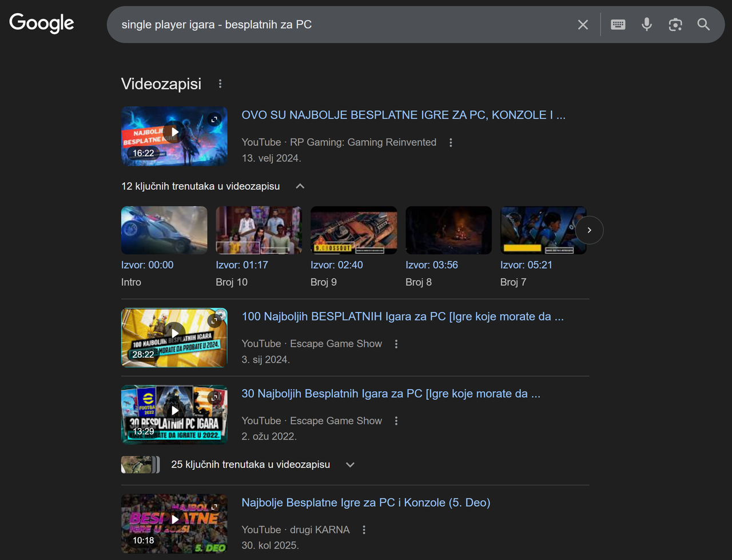Click timestamp Izvor: 02:40
732x560 pixels.
(x=337, y=265)
